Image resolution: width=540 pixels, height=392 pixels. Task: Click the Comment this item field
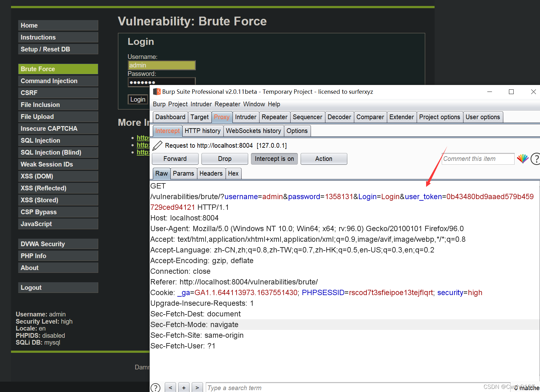click(478, 159)
